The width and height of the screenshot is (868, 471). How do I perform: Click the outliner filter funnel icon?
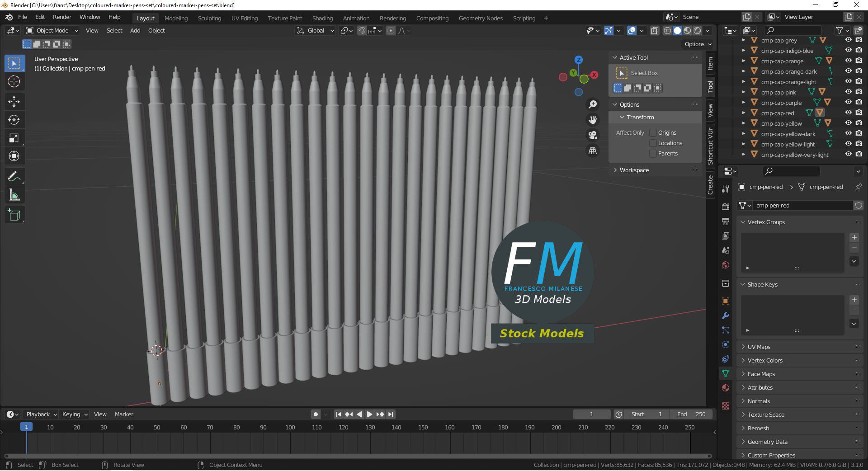click(x=840, y=30)
